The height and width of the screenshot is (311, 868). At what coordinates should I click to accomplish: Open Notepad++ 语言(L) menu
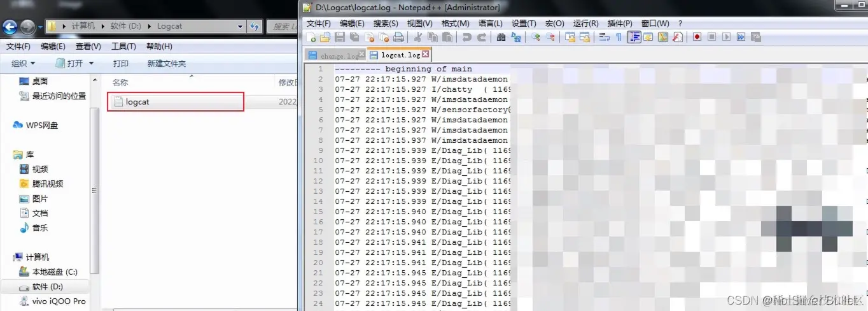pyautogui.click(x=490, y=24)
